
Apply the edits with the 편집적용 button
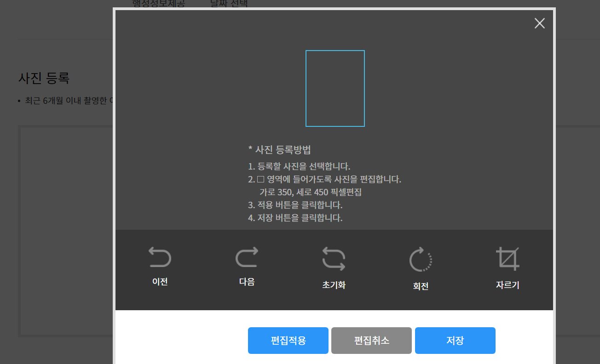(x=288, y=341)
